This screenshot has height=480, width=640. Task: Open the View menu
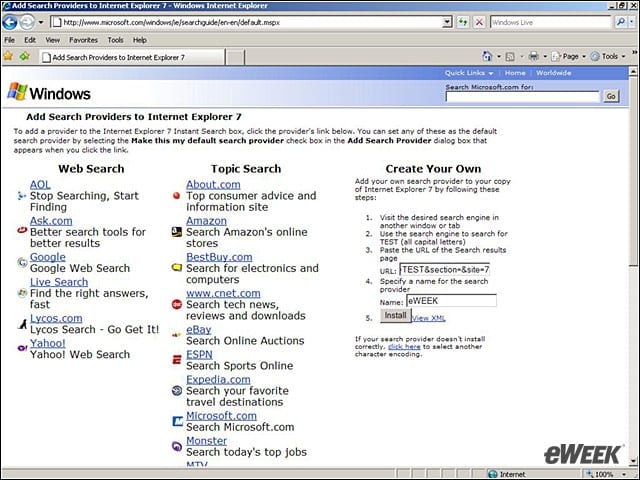(52, 40)
